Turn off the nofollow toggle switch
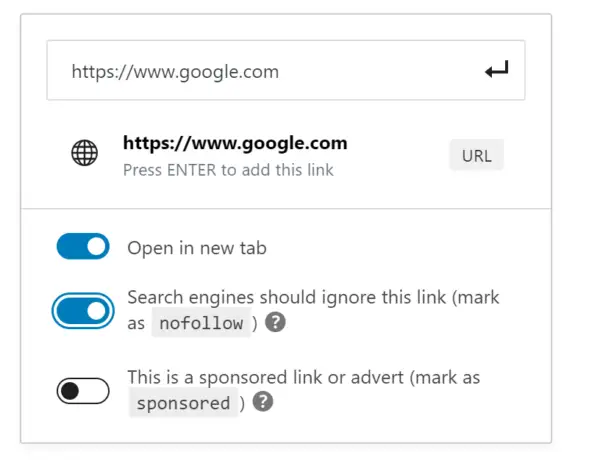Viewport: 600px width, 460px height. [83, 311]
